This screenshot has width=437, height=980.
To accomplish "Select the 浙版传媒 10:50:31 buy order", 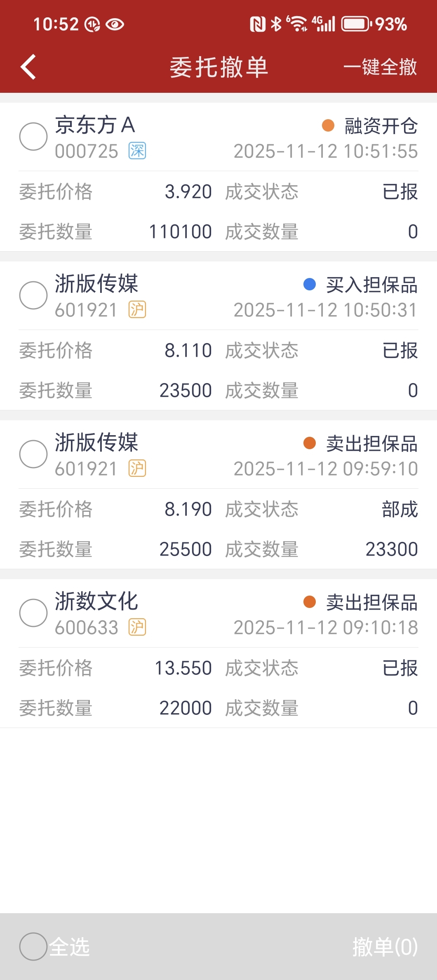I will (x=33, y=295).
